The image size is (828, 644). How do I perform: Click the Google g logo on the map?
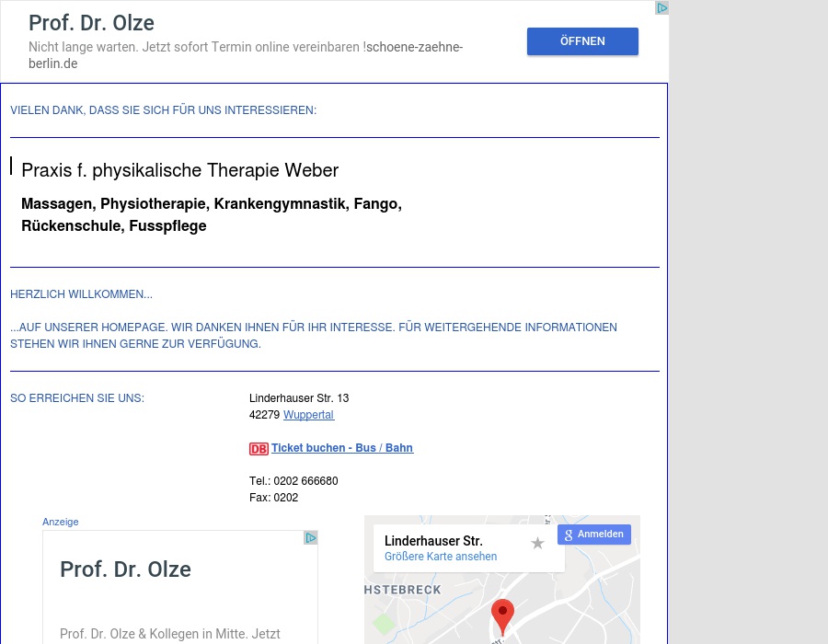click(x=569, y=535)
